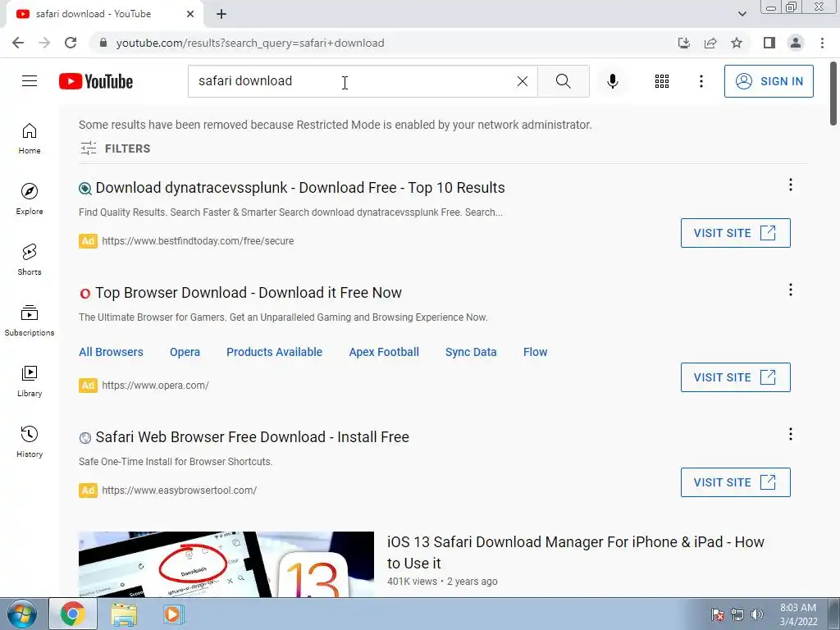Click SIGN IN button
Viewport: 840px width, 630px height.
pos(769,81)
